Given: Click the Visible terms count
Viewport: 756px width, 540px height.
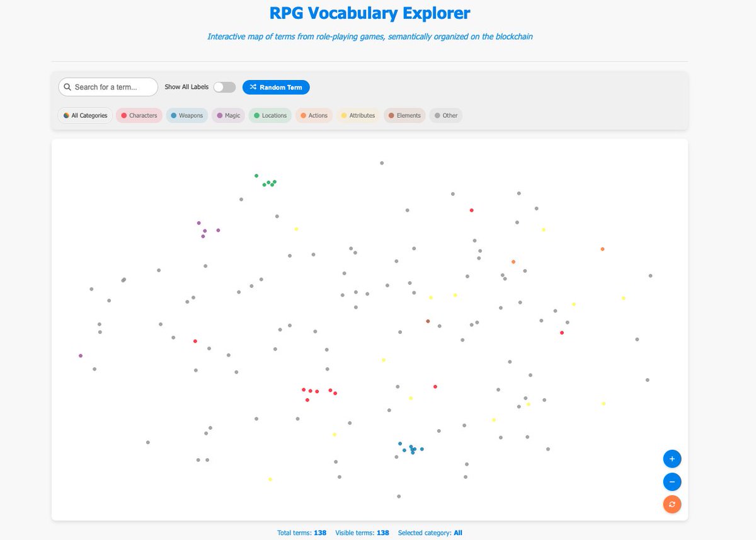Looking at the screenshot, I should click(362, 533).
